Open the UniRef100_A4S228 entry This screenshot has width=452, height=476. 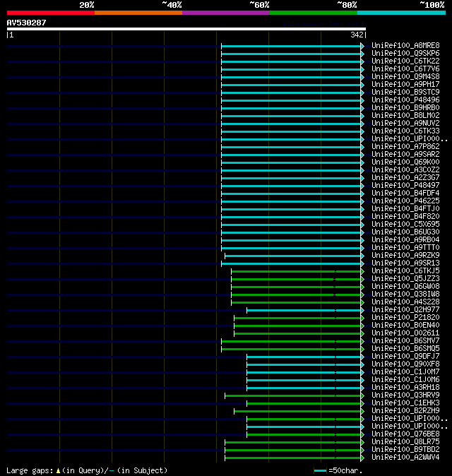[405, 302]
